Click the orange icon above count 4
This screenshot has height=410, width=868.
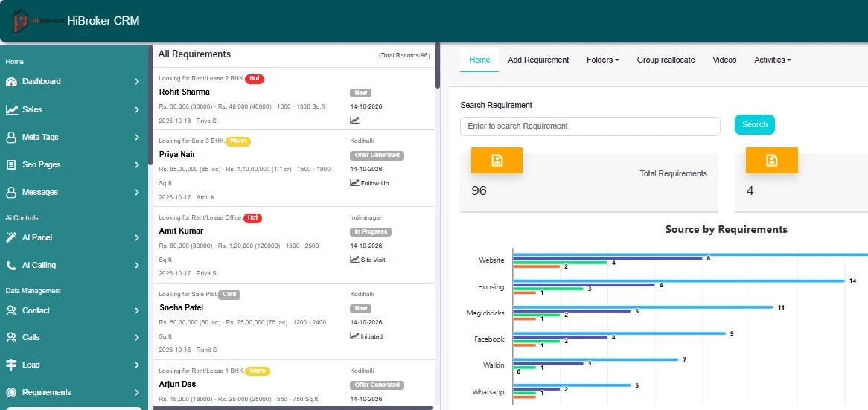click(x=772, y=161)
